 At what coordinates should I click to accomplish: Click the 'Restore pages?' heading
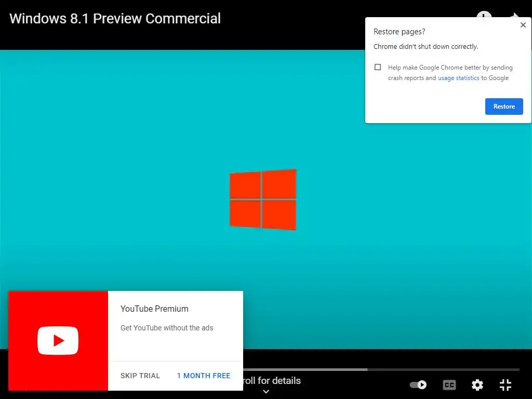tap(400, 32)
